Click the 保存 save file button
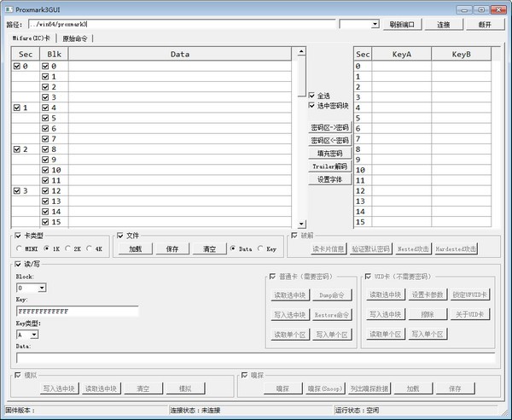512x420 pixels. click(x=172, y=248)
